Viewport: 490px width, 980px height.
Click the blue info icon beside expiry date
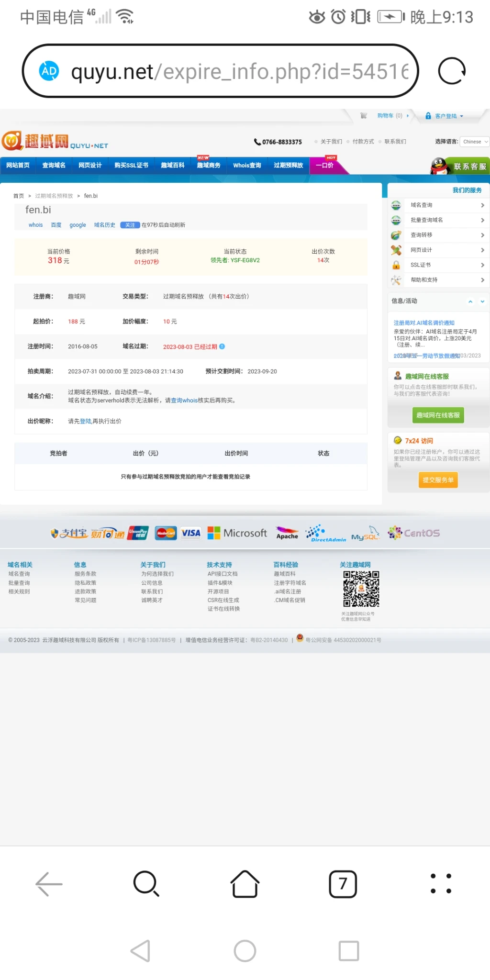(x=222, y=346)
